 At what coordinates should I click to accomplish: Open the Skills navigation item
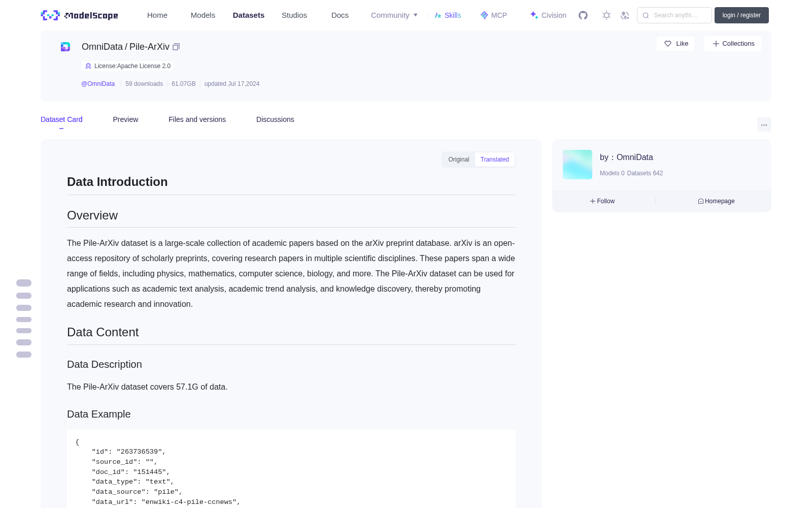tap(448, 15)
